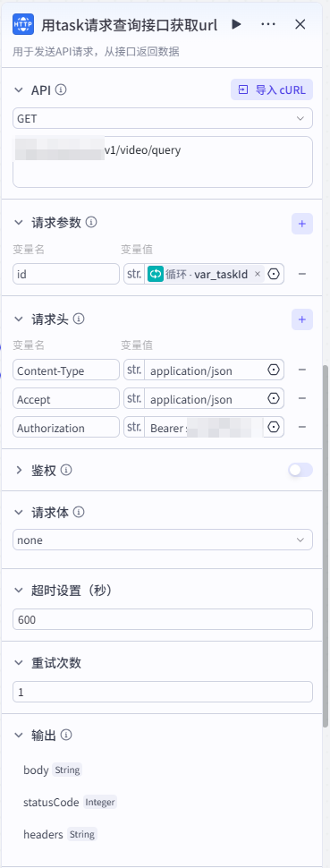Click the Bearer token value field
This screenshot has height=868, width=330.
(x=204, y=428)
